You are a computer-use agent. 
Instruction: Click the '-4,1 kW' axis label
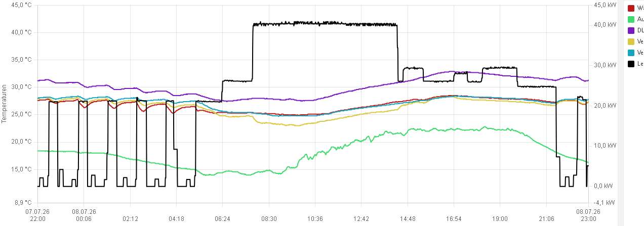[605, 202]
